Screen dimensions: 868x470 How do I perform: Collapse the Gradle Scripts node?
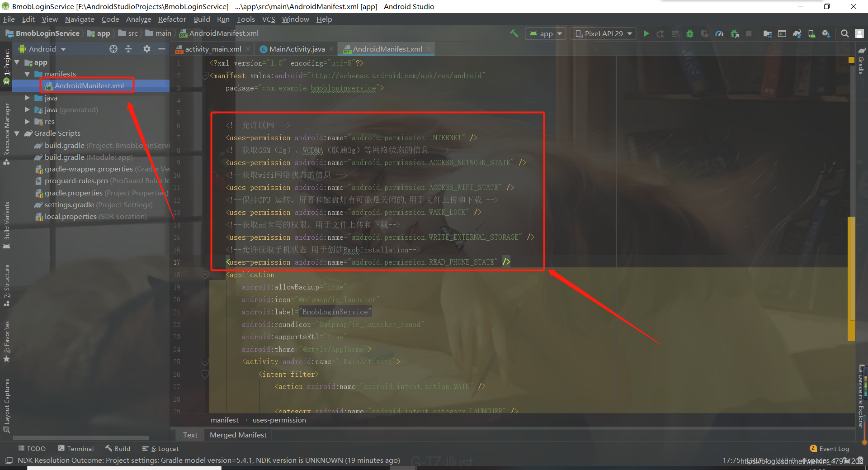[17, 133]
